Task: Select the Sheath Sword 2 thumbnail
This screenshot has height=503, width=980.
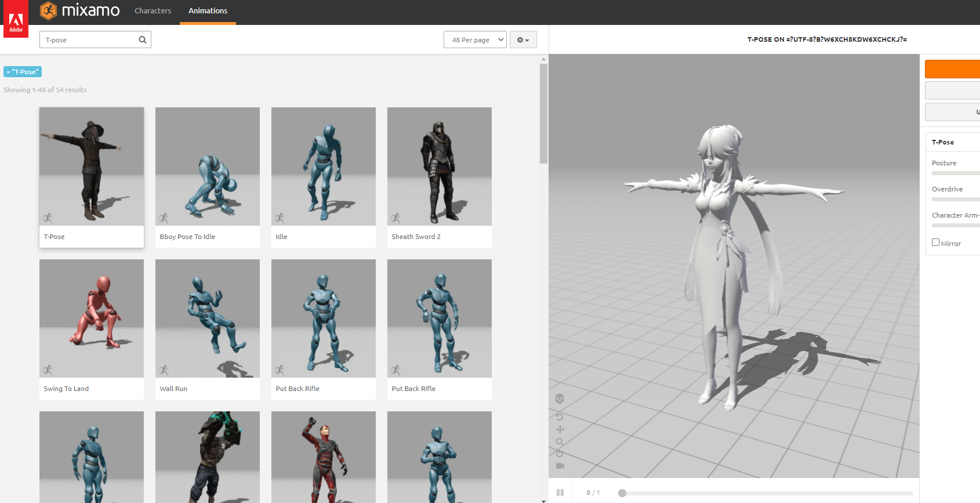Action: point(440,167)
